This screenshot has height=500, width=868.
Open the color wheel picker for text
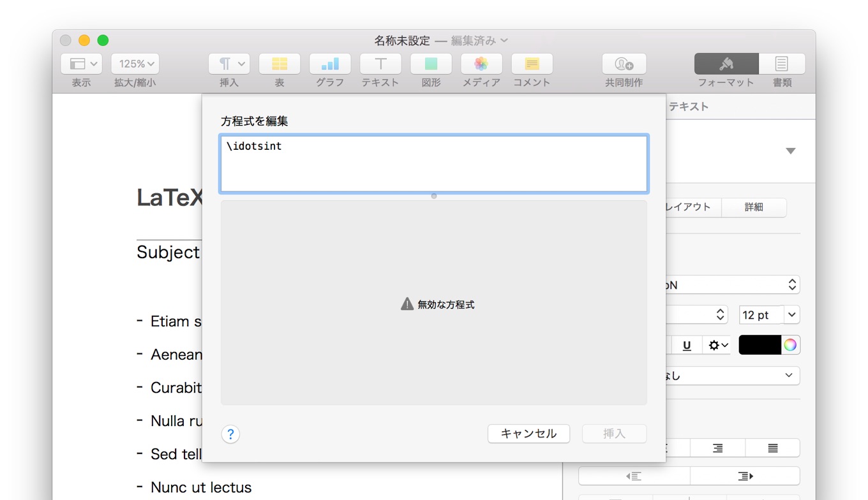pyautogui.click(x=790, y=345)
